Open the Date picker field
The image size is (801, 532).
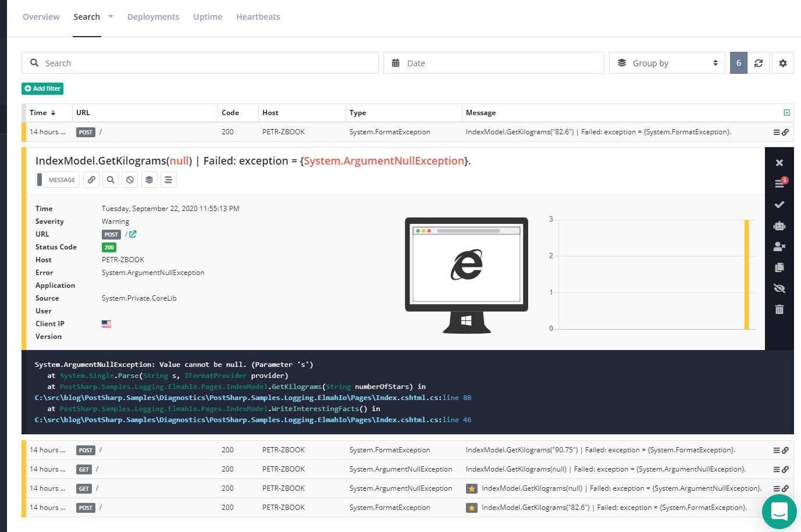click(494, 63)
